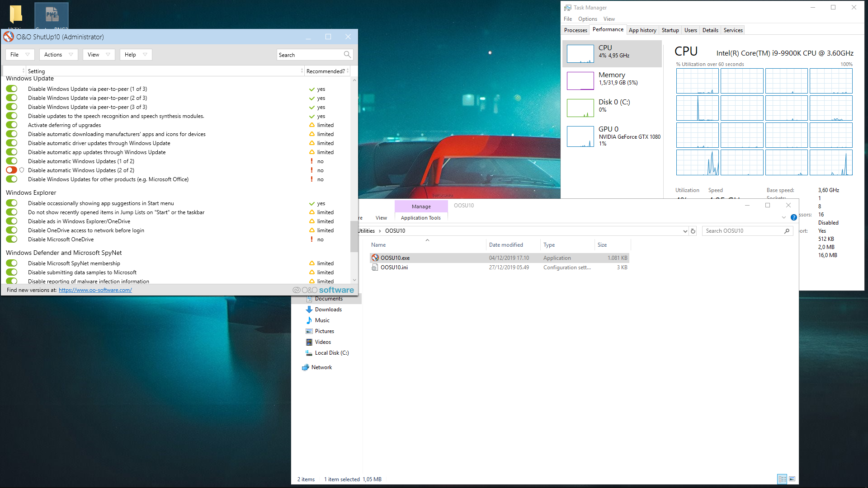Viewport: 868px width, 488px height.
Task: Click scroll-down arrow in ShutUp10 list
Action: [354, 280]
